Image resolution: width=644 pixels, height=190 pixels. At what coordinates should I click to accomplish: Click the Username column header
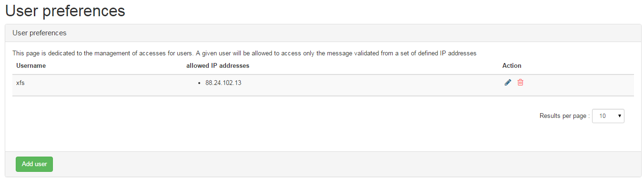pyautogui.click(x=31, y=65)
